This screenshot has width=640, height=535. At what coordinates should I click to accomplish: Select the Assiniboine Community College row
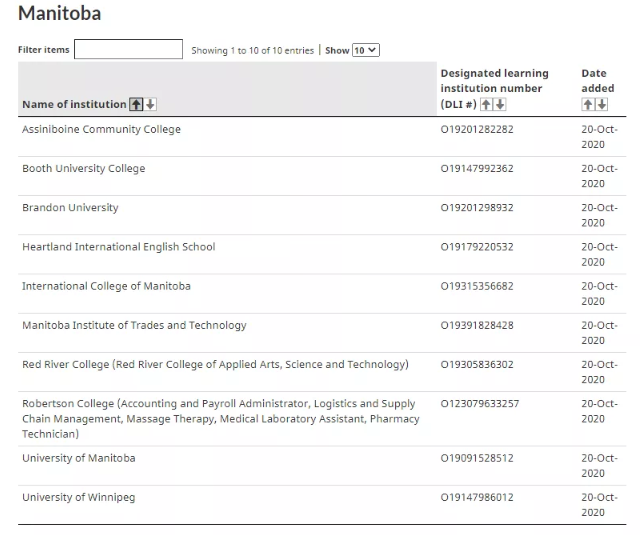101,130
